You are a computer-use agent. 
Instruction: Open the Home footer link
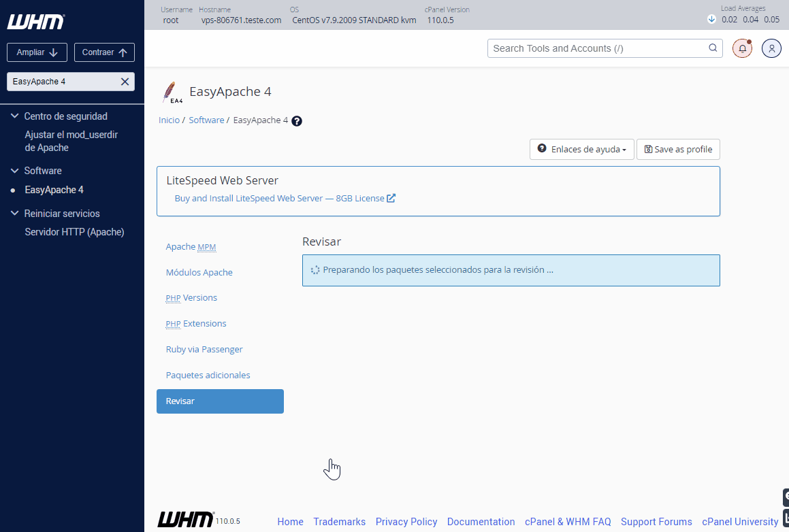[290, 522]
